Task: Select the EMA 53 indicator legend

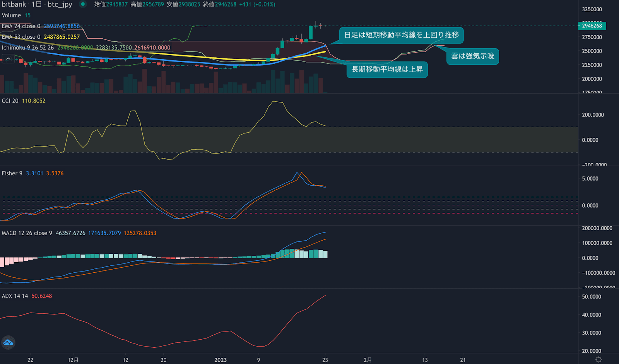Action: click(x=21, y=37)
